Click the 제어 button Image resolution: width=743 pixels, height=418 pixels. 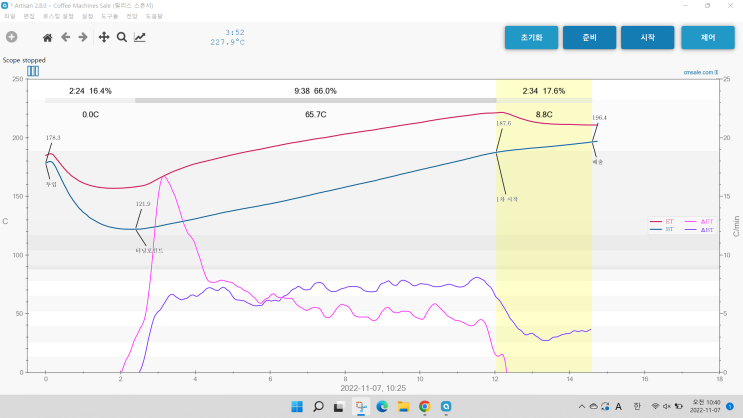[708, 37]
